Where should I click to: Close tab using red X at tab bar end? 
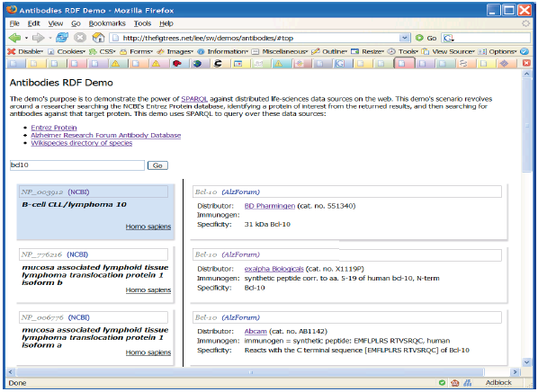pyautogui.click(x=526, y=63)
